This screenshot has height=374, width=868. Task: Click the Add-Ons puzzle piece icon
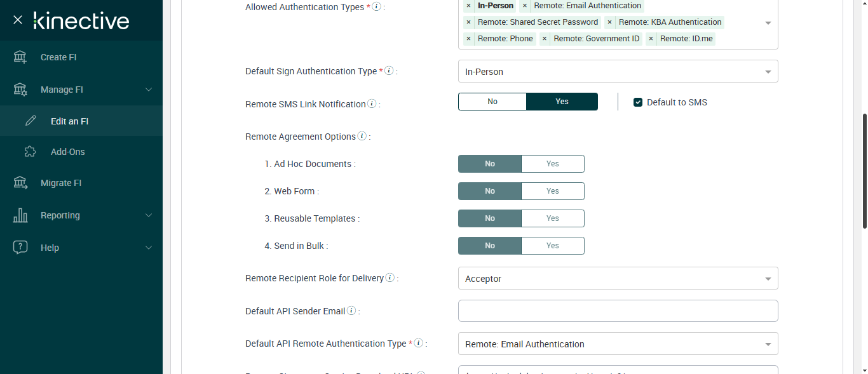30,152
